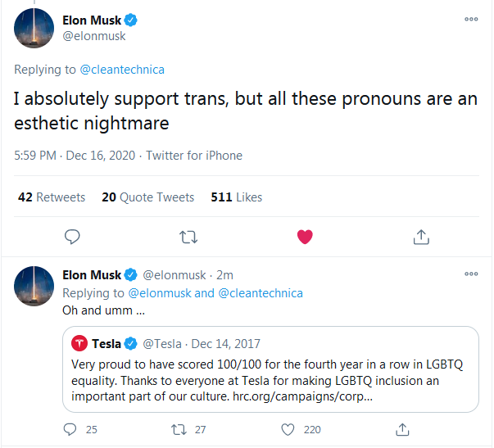Open more options on main tweet

click(x=471, y=19)
